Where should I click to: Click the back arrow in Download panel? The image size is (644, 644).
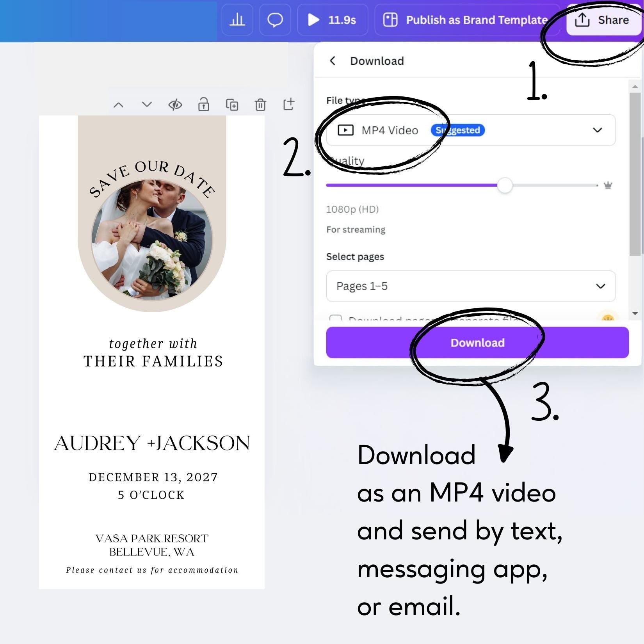click(333, 60)
